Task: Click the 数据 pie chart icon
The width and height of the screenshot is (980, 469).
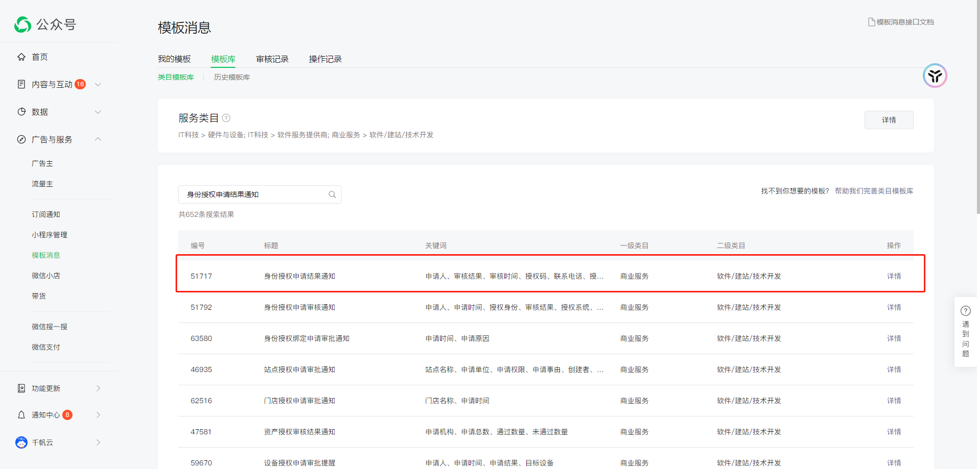Action: [x=21, y=112]
